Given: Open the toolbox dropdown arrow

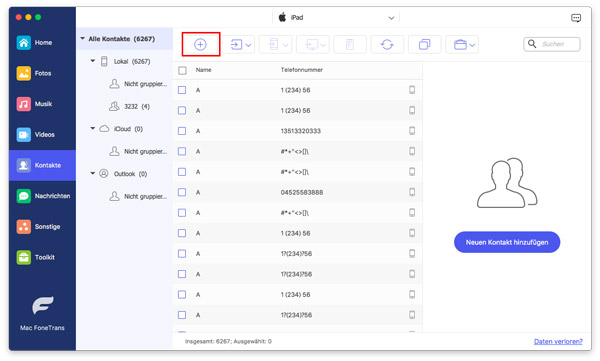Looking at the screenshot, I should [x=472, y=45].
